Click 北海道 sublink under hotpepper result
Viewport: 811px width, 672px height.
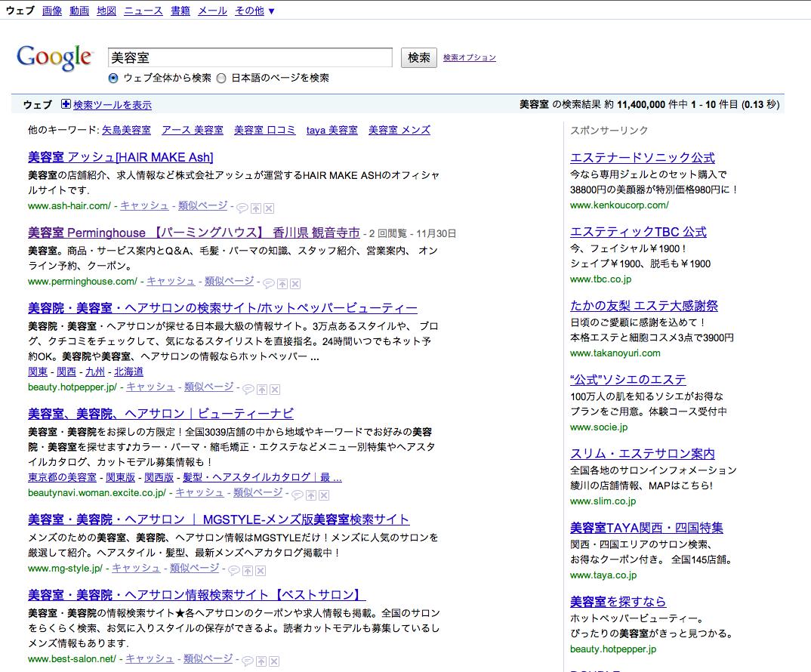[x=129, y=371]
